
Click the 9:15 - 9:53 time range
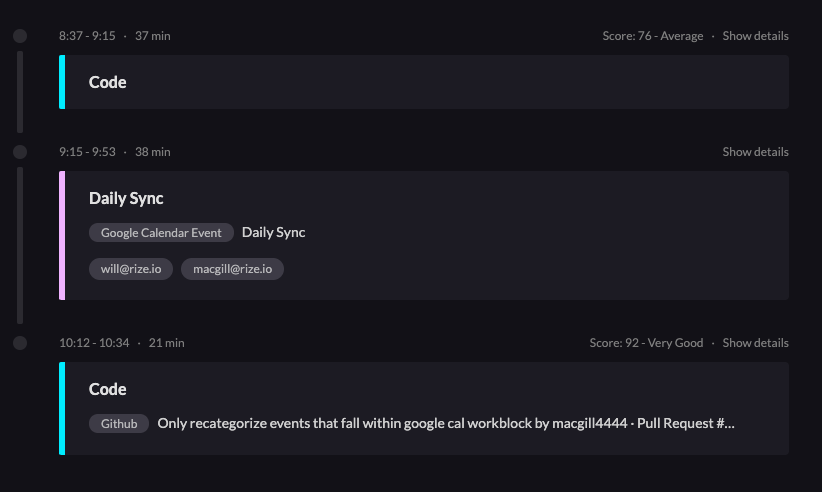click(87, 152)
